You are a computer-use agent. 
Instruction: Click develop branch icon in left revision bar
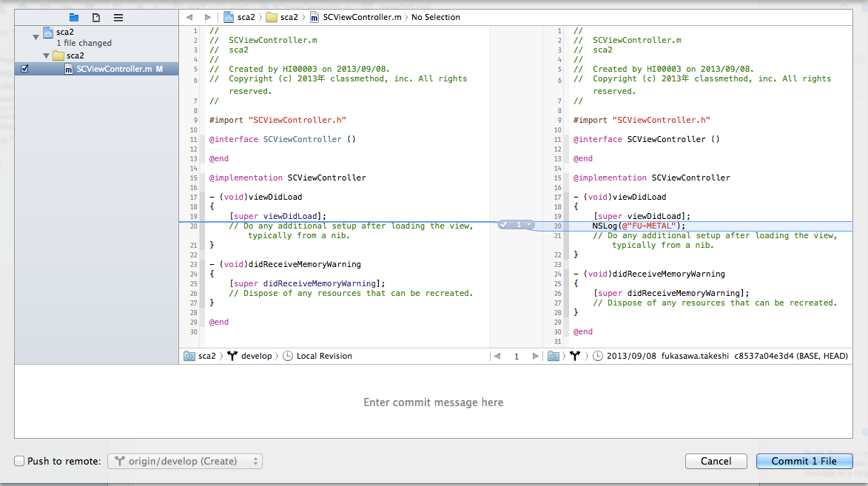pyautogui.click(x=232, y=356)
